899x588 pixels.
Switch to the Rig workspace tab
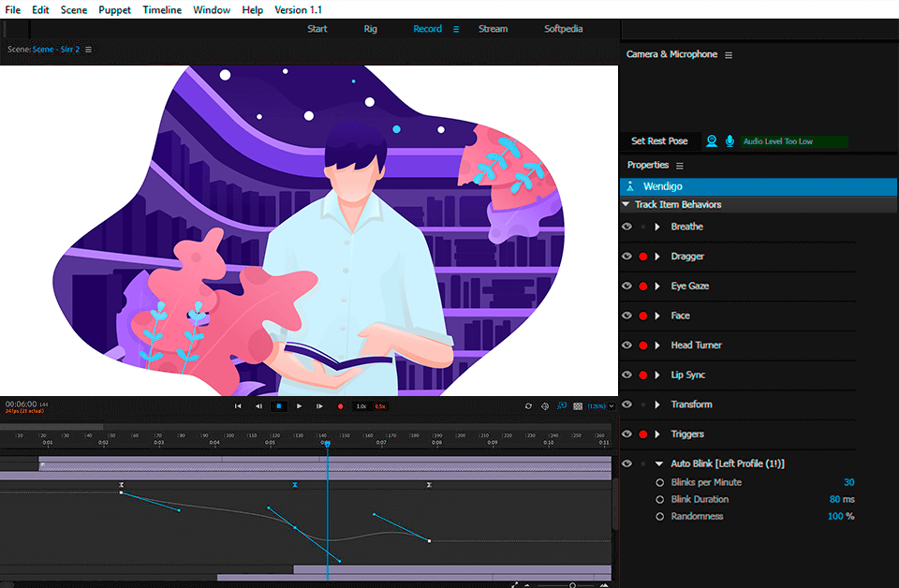tap(370, 28)
